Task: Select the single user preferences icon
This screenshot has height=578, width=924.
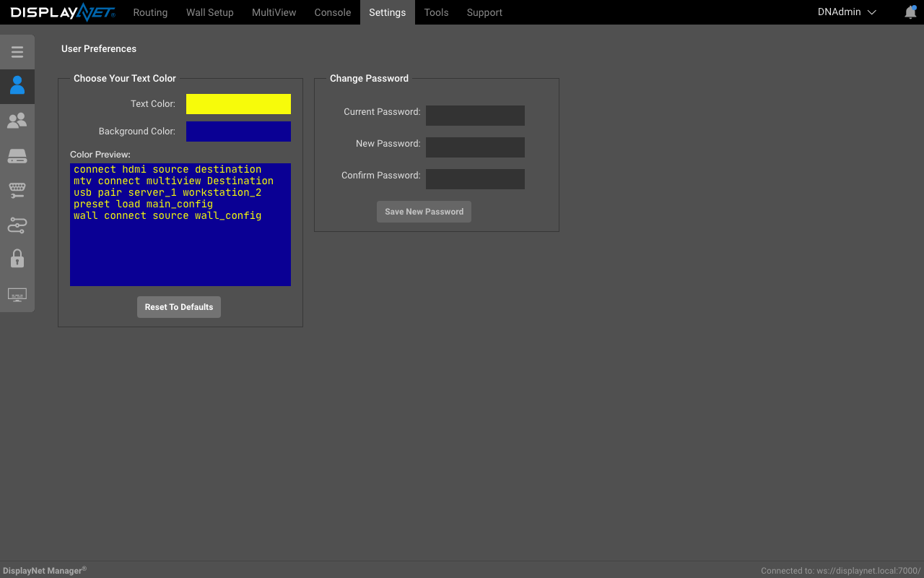Action: tap(17, 86)
